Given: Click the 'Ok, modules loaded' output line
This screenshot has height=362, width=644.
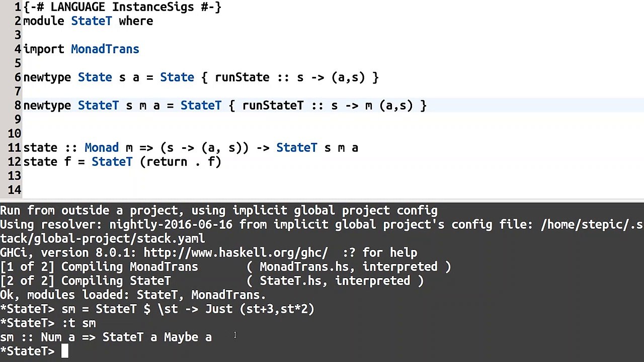Looking at the screenshot, I should 133,295.
